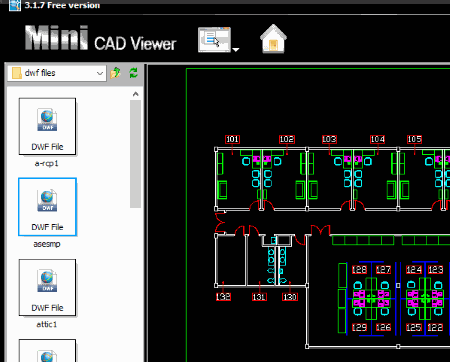
Task: Click the Home house icon
Action: click(273, 39)
